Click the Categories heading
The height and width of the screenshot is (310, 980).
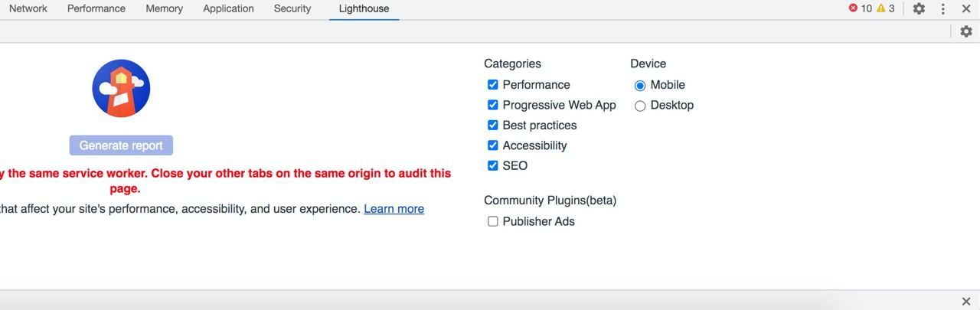pos(512,64)
